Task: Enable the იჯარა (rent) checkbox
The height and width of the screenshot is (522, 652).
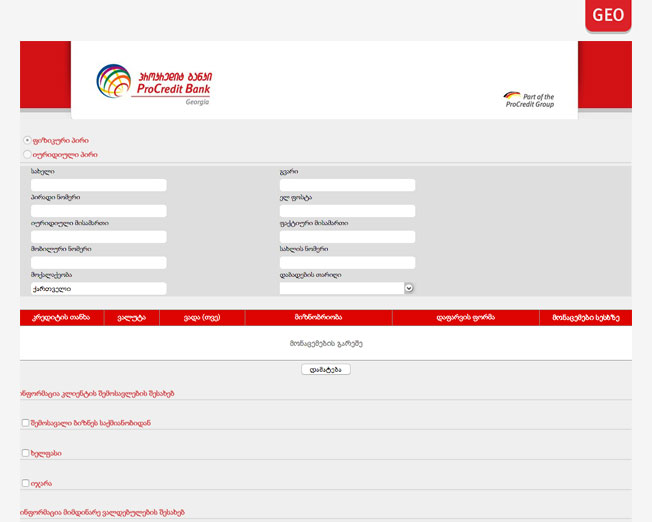Action: 26,483
